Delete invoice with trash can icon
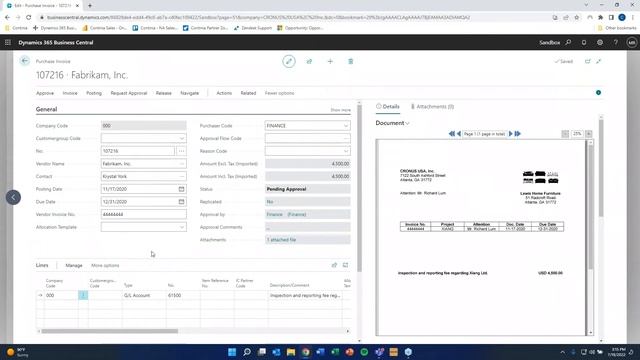This screenshot has width=640, height=360. click(x=351, y=61)
